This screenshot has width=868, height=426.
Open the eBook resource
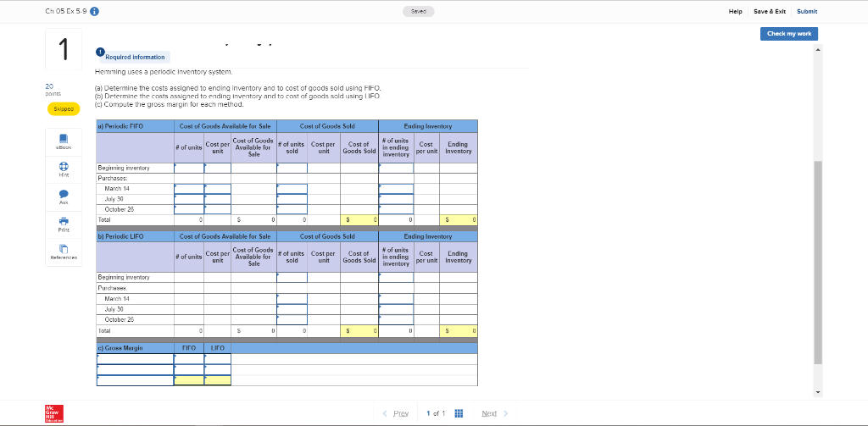pos(63,141)
